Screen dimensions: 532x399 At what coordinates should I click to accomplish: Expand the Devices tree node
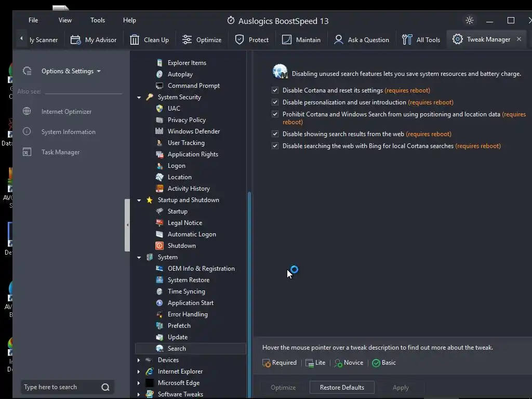click(x=138, y=360)
